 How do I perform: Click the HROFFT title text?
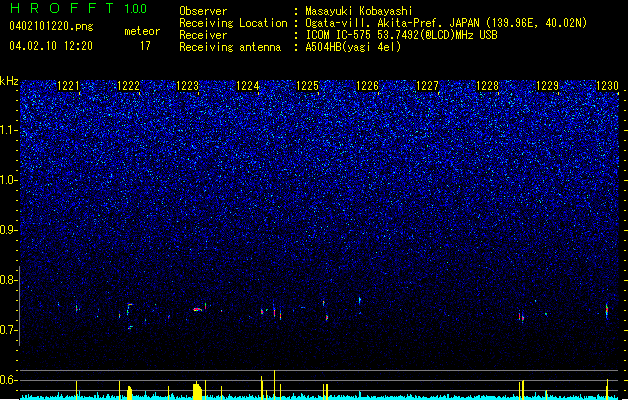[x=62, y=8]
